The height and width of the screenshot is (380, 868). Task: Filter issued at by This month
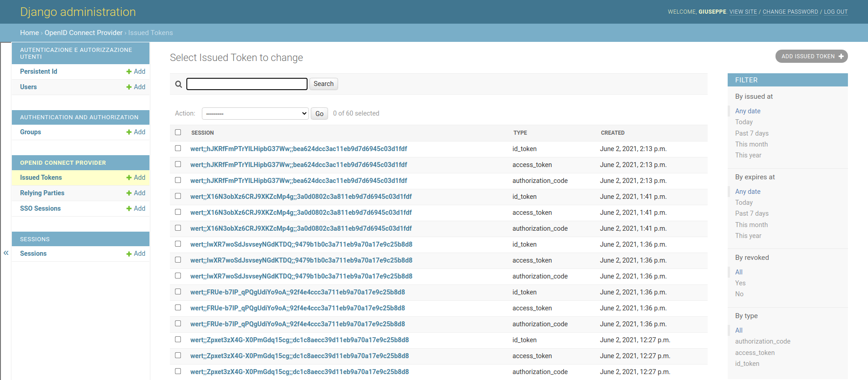click(751, 144)
